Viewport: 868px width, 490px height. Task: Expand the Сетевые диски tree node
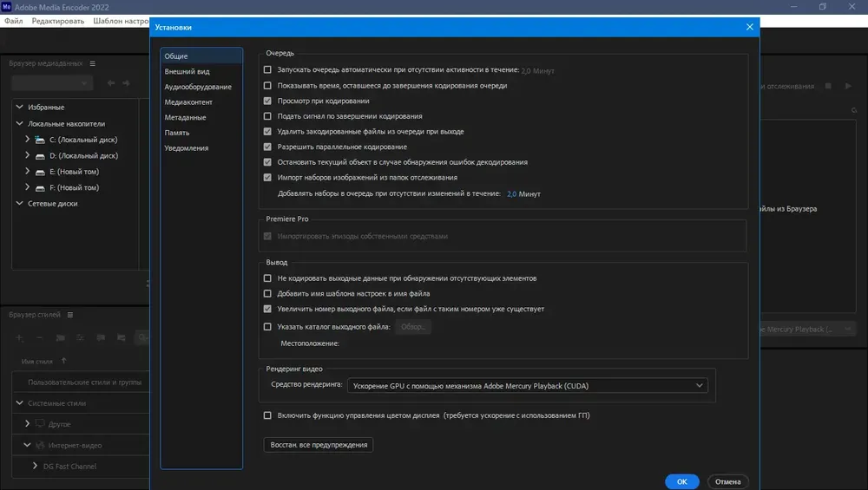click(x=19, y=203)
